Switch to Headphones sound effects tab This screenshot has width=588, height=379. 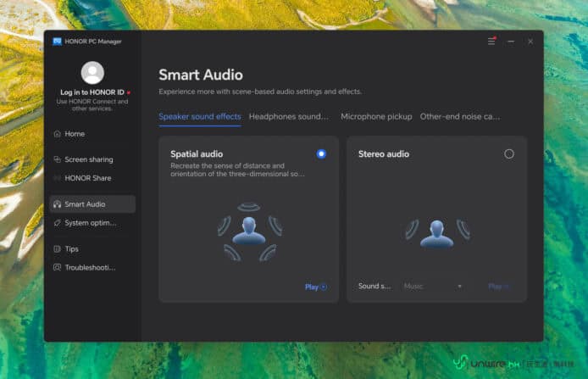tap(289, 117)
